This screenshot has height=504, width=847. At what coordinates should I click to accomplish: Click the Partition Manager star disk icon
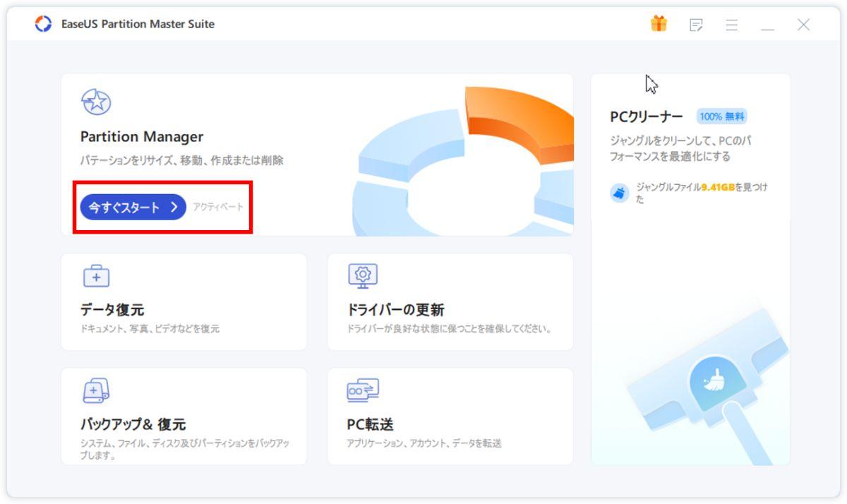[96, 102]
